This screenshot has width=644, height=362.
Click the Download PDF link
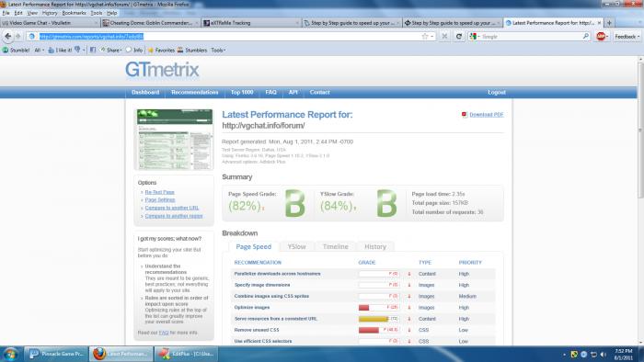[x=487, y=114]
